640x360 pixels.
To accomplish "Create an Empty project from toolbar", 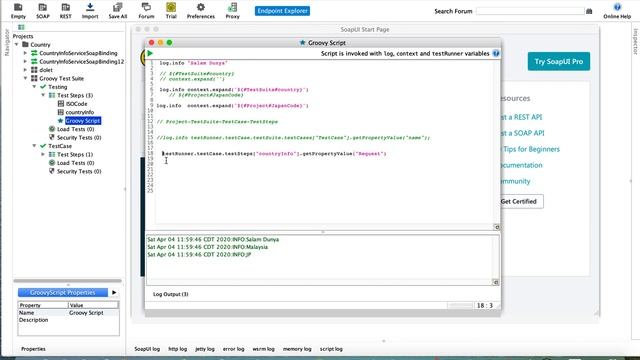I will tap(18, 11).
